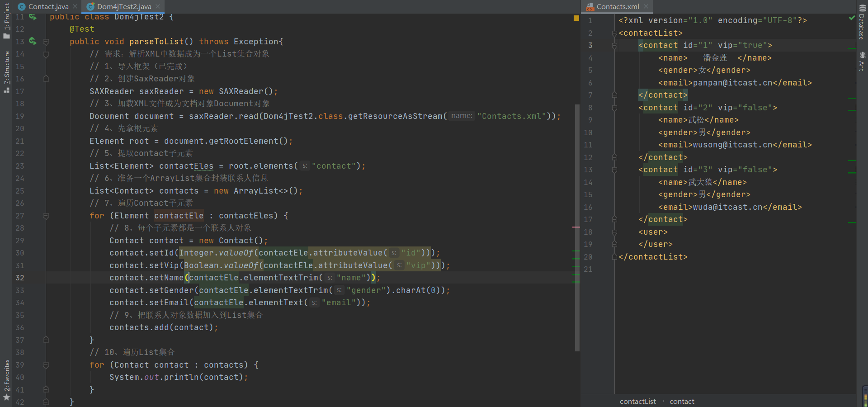Click the green inspection checkmark in Contacts.xml
This screenshot has height=407, width=868.
(852, 18)
